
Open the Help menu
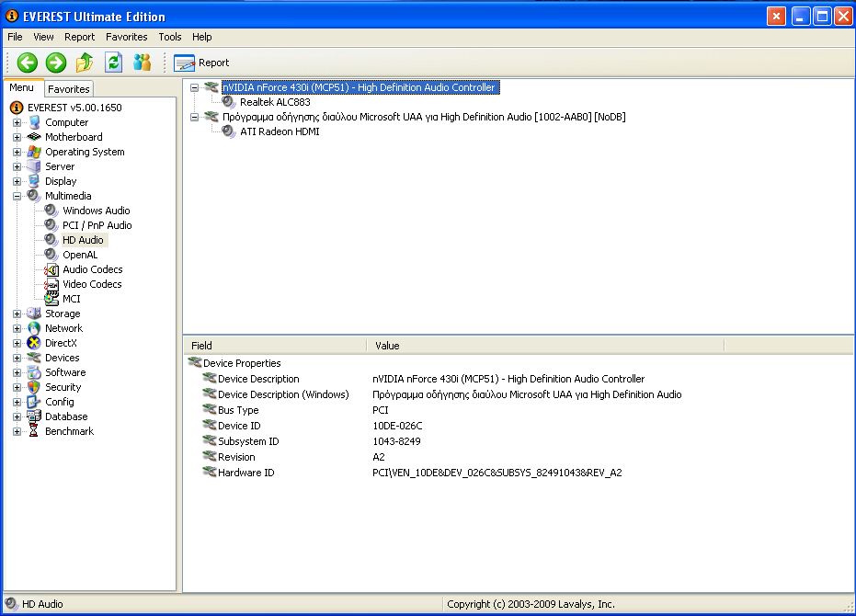202,37
